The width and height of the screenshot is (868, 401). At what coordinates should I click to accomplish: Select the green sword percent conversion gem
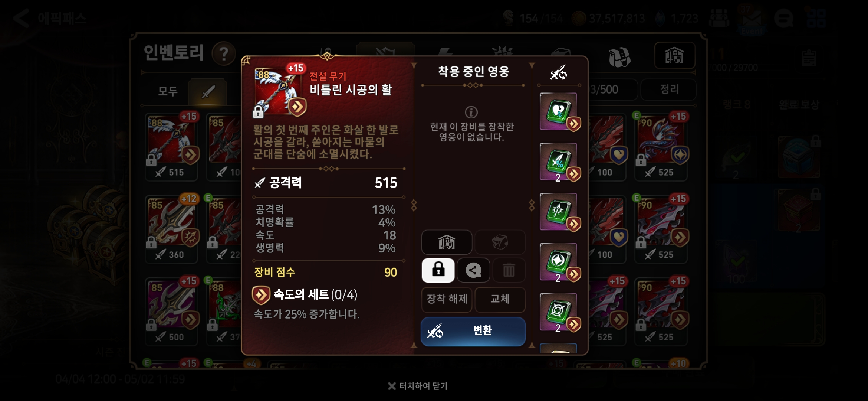[x=559, y=162]
